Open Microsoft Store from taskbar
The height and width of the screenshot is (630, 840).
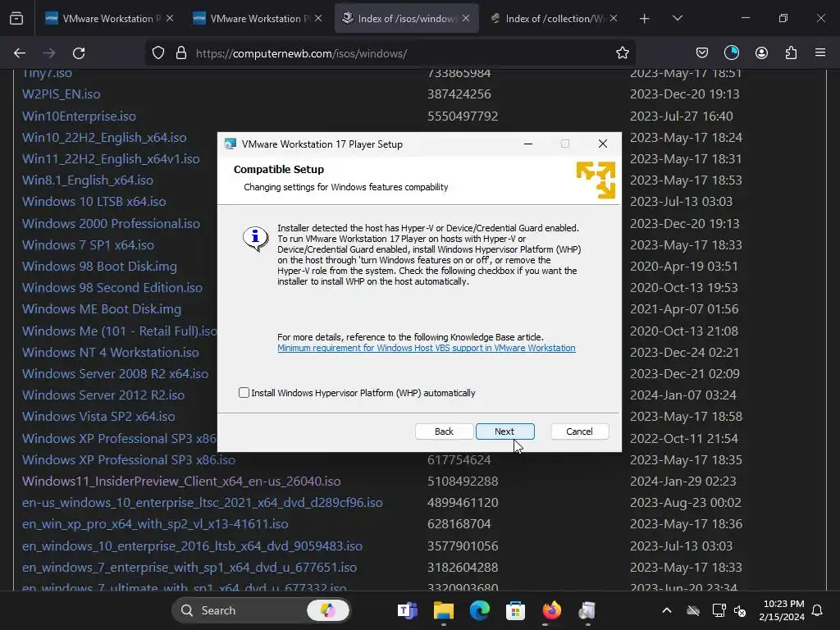[x=515, y=610]
